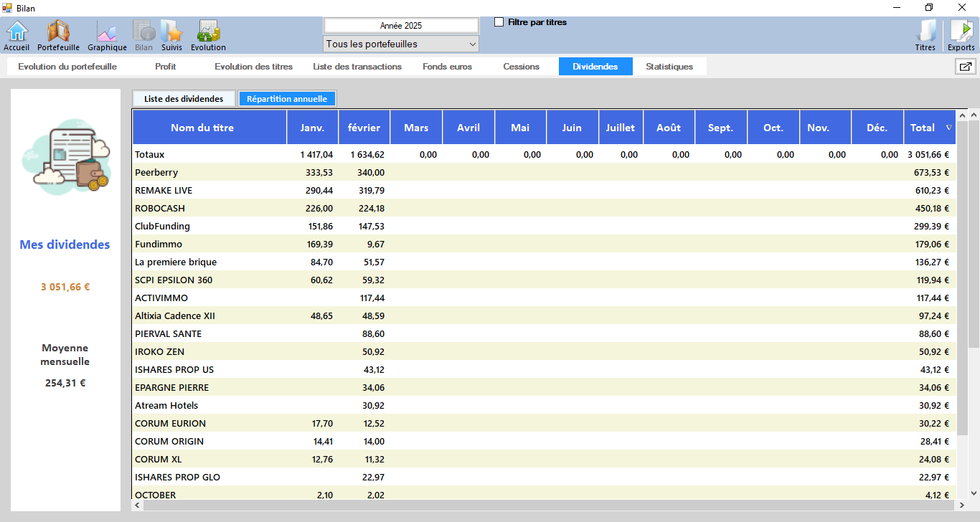
Task: Click the Bilan title bar app icon
Action: pos(7,7)
